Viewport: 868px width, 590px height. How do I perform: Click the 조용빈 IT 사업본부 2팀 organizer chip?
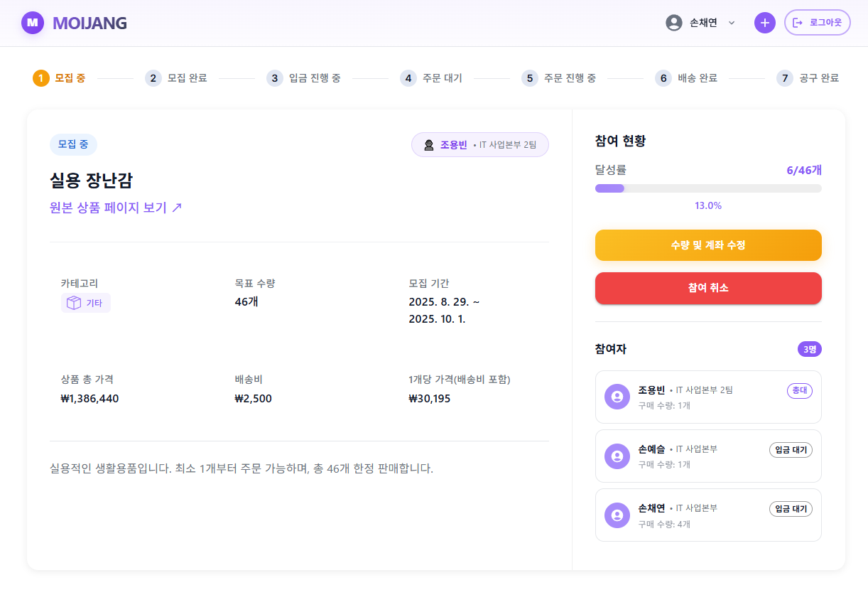[480, 145]
